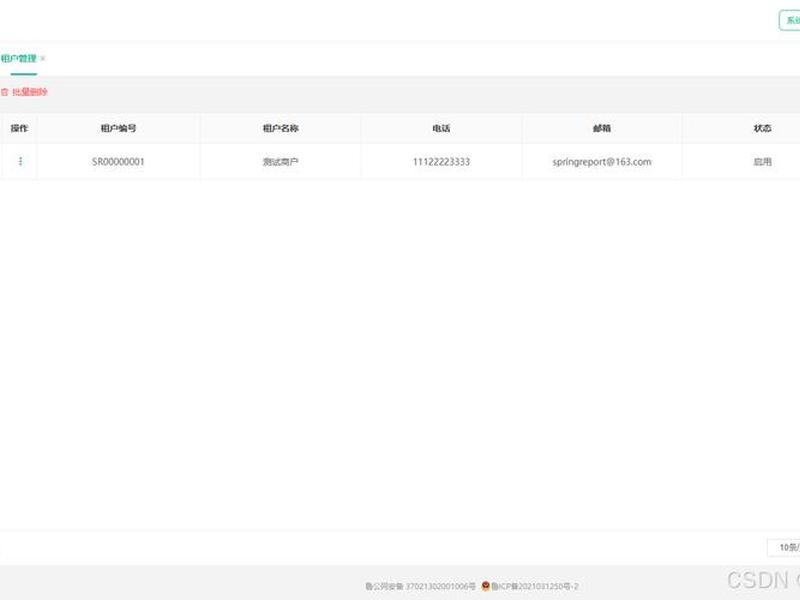The image size is (800, 600).
Task: Click the 操作 column header
Action: tap(19, 128)
